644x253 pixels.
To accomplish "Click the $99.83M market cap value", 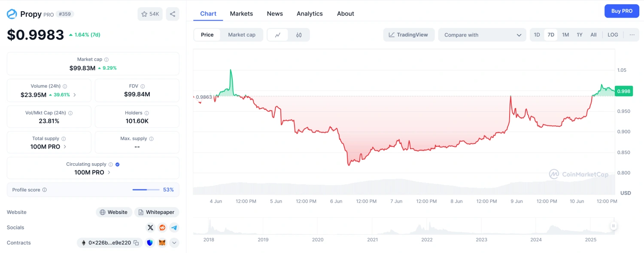I will click(82, 68).
